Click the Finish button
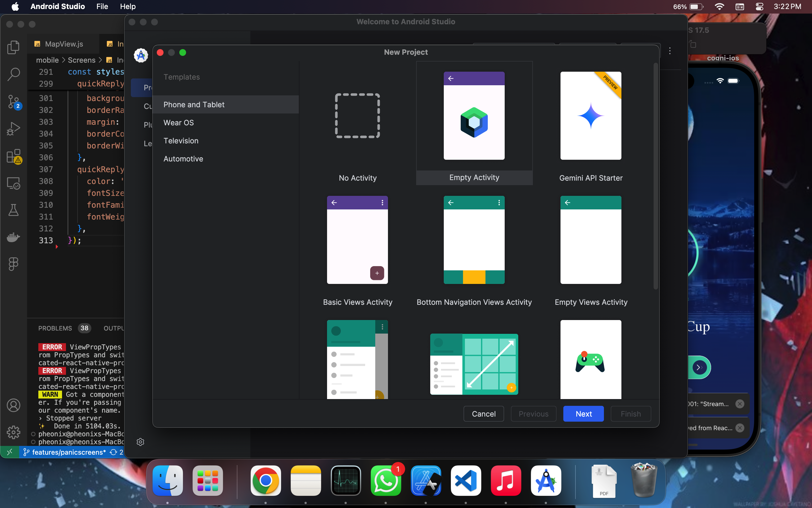This screenshot has width=812, height=508. (x=630, y=413)
